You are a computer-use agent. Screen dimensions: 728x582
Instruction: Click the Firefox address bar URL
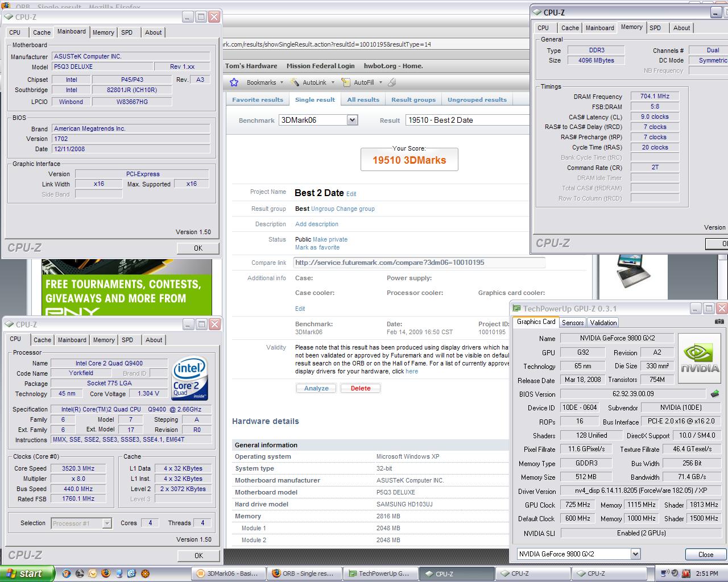[x=327, y=44]
